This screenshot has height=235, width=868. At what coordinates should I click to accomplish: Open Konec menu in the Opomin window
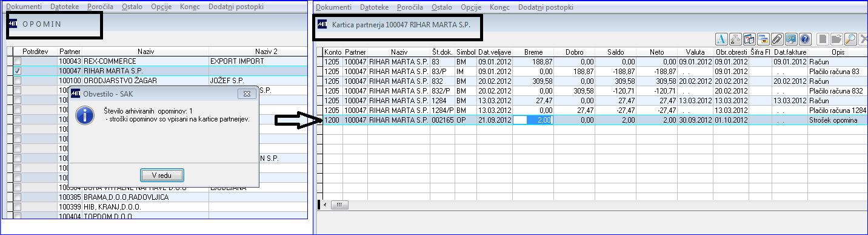(x=190, y=7)
